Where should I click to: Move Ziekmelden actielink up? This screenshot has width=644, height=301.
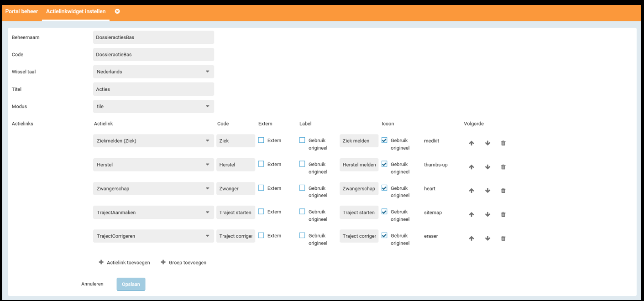[471, 143]
